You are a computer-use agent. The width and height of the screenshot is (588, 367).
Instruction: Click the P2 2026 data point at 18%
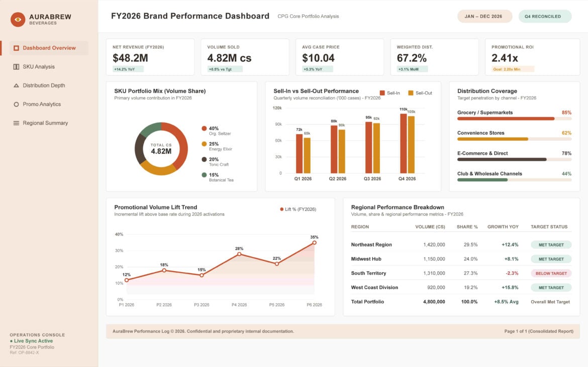coord(164,271)
